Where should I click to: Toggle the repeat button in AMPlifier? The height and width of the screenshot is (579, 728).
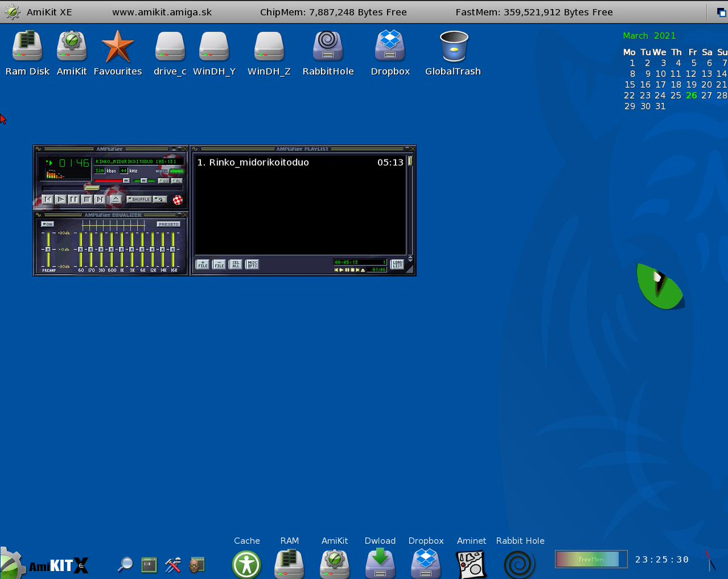coord(160,199)
